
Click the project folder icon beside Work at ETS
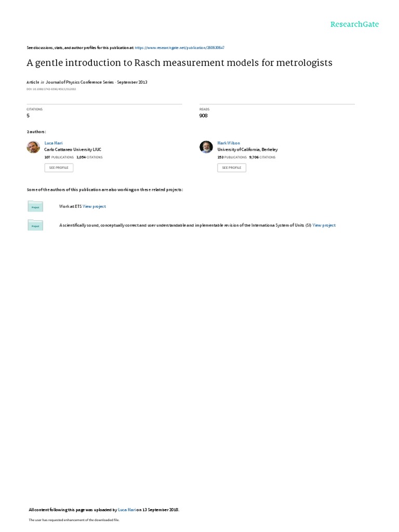(35, 206)
